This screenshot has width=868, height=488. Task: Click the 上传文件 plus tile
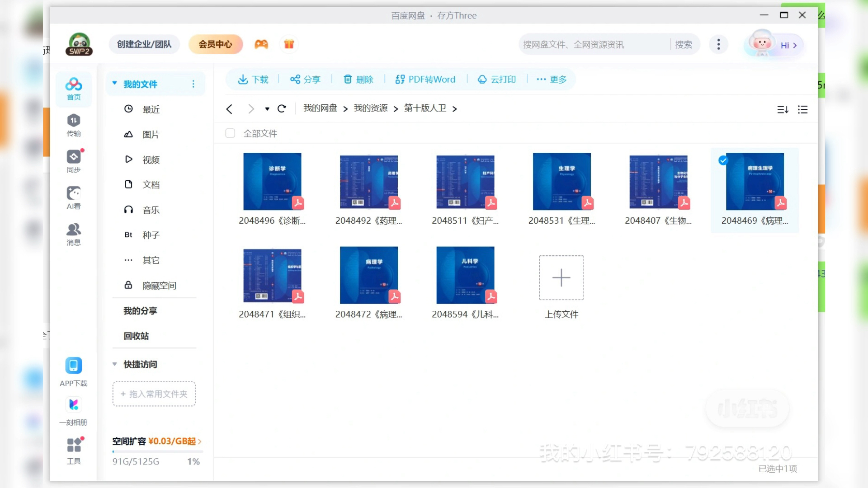561,277
